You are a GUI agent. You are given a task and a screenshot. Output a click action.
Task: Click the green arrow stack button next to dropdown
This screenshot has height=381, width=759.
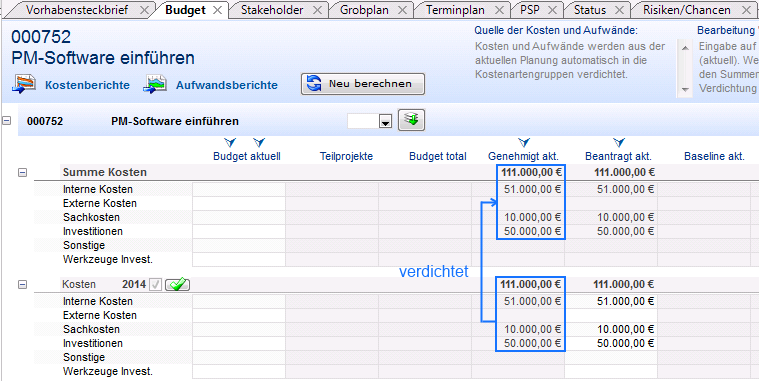[x=411, y=120]
